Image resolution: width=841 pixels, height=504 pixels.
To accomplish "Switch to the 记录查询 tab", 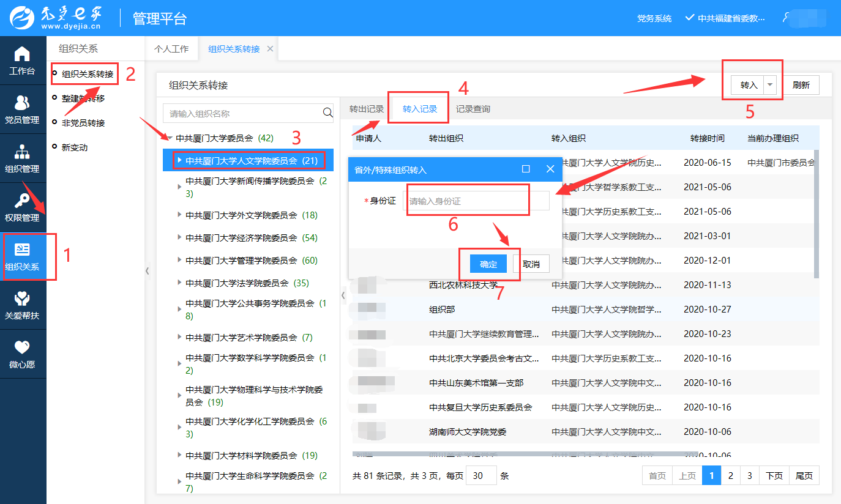I will [473, 109].
